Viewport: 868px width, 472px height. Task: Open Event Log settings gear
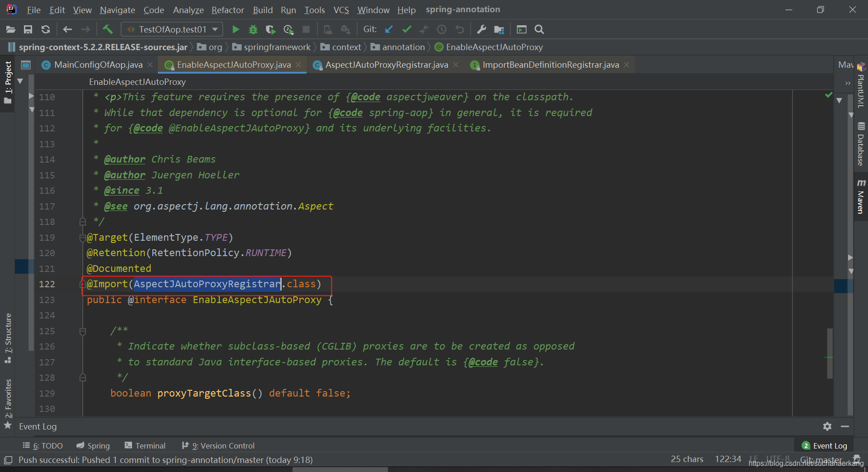click(827, 426)
